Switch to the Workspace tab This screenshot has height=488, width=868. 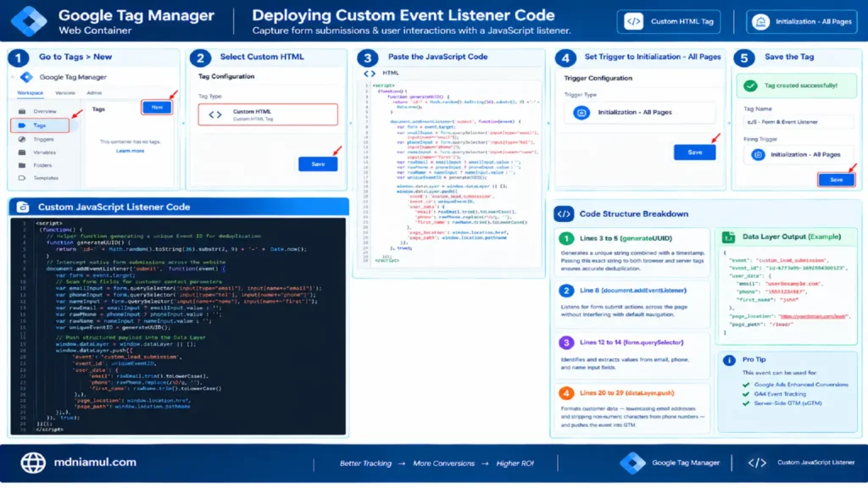(x=30, y=93)
